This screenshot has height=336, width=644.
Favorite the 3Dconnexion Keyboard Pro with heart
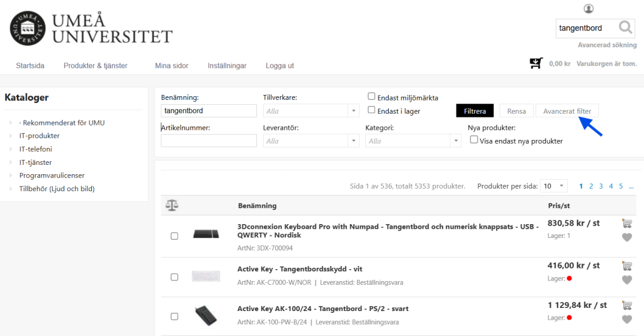tap(626, 237)
